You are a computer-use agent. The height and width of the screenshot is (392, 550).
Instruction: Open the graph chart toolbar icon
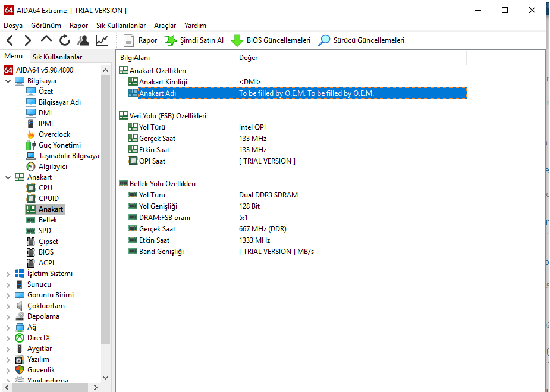[x=102, y=40]
